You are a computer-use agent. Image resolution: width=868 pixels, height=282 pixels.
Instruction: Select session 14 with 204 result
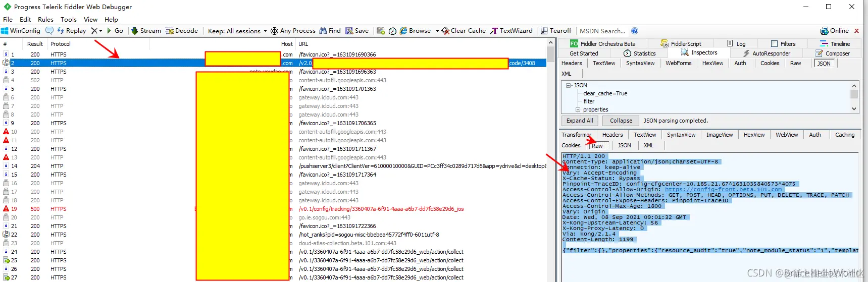(x=273, y=166)
